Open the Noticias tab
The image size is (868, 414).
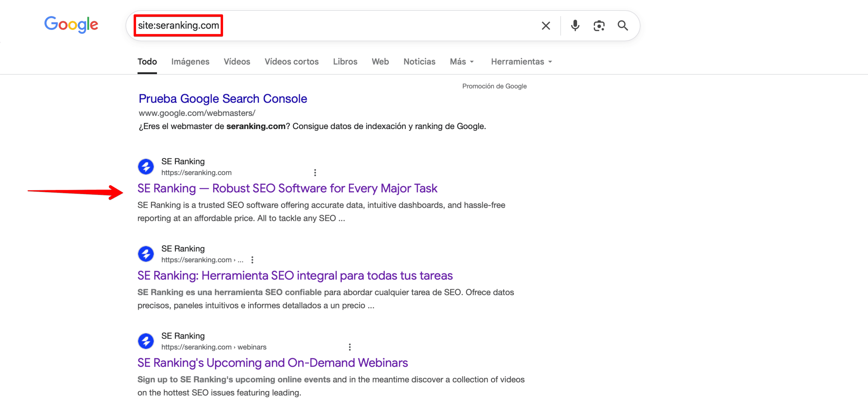[x=419, y=62]
